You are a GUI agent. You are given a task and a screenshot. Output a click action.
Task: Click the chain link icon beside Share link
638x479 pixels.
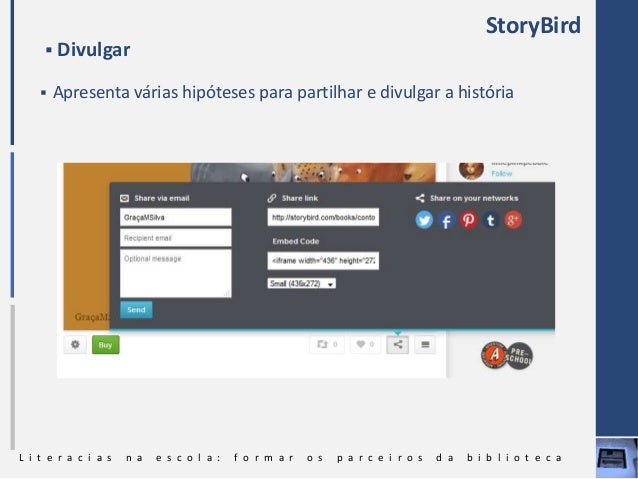click(272, 198)
